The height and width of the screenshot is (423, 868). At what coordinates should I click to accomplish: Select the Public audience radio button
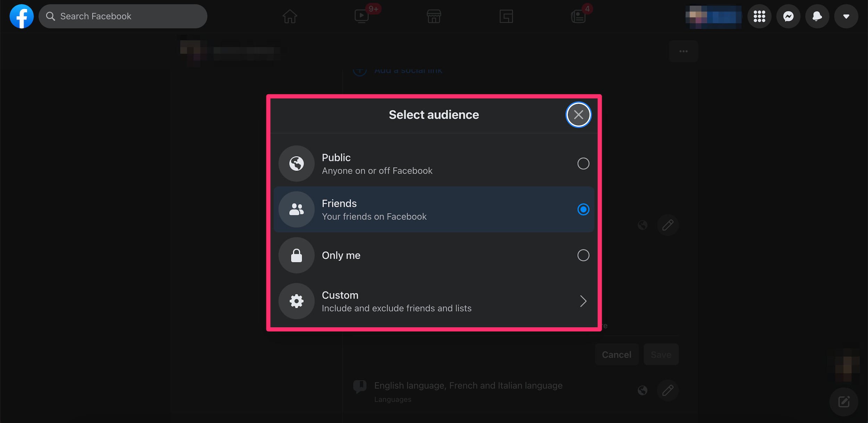click(x=583, y=163)
